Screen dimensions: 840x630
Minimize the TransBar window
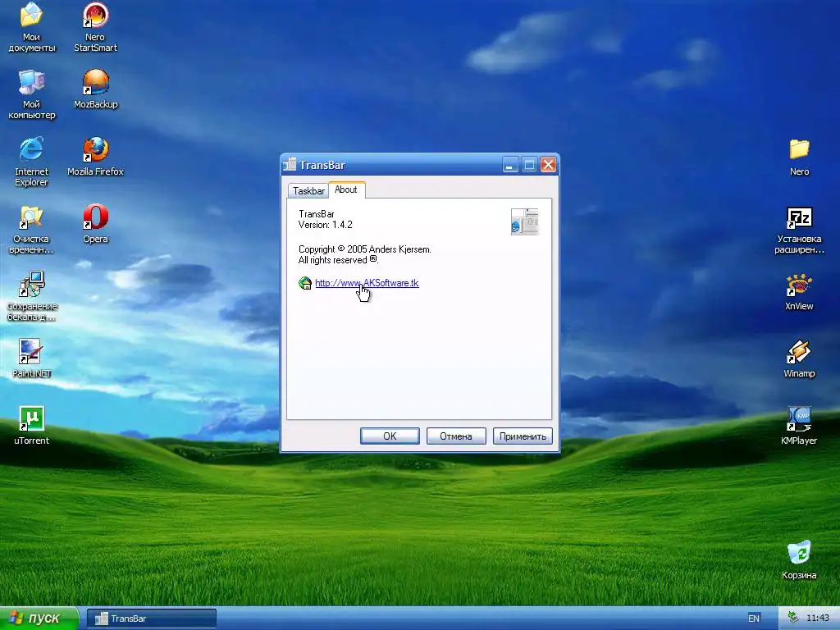click(x=510, y=165)
